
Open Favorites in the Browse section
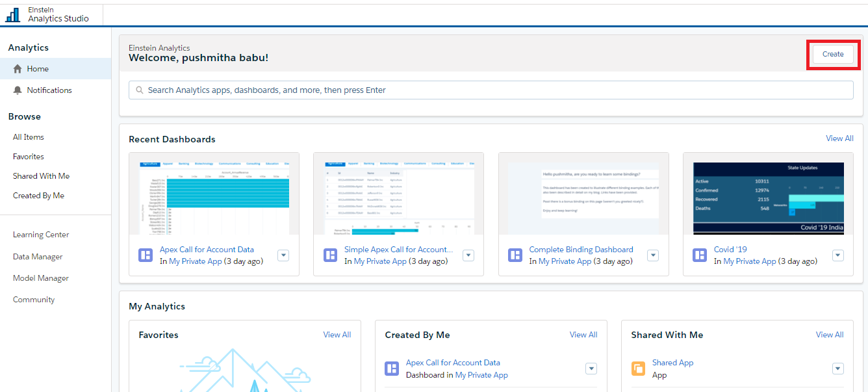pyautogui.click(x=29, y=157)
